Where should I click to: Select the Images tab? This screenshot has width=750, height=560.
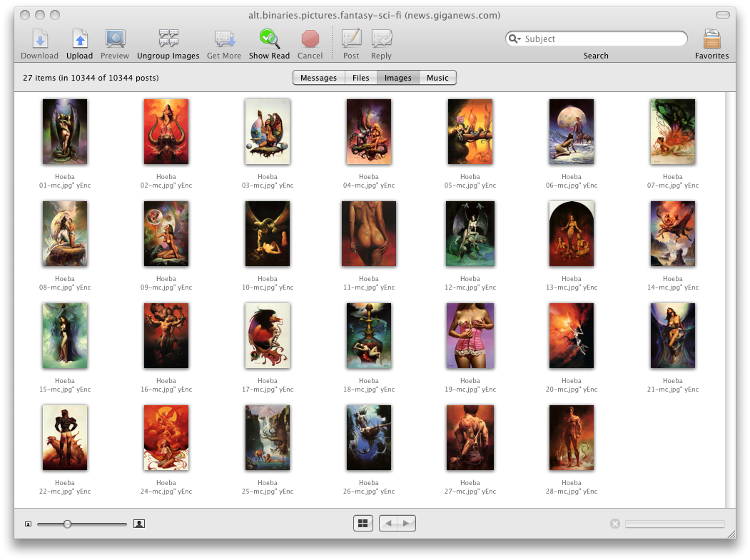398,78
